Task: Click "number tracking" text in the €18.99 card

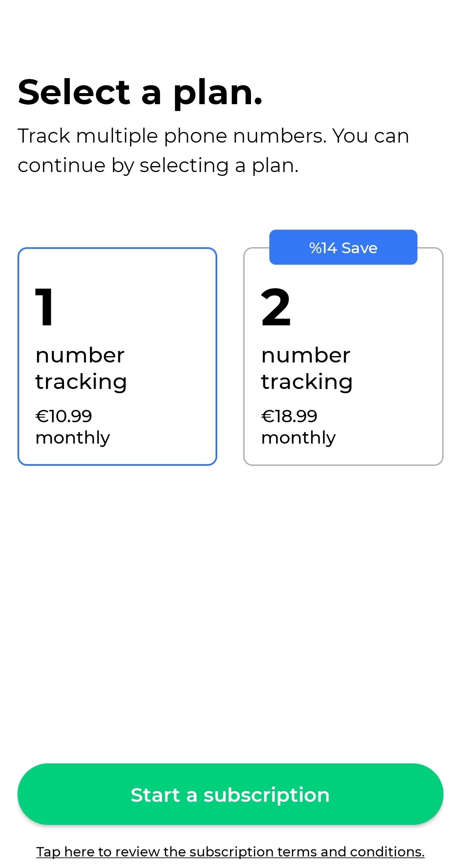Action: click(306, 368)
